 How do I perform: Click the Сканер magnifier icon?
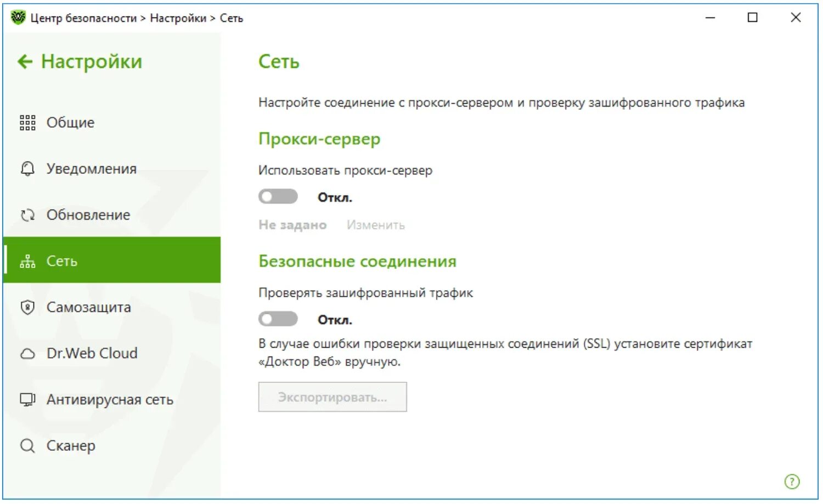(27, 446)
